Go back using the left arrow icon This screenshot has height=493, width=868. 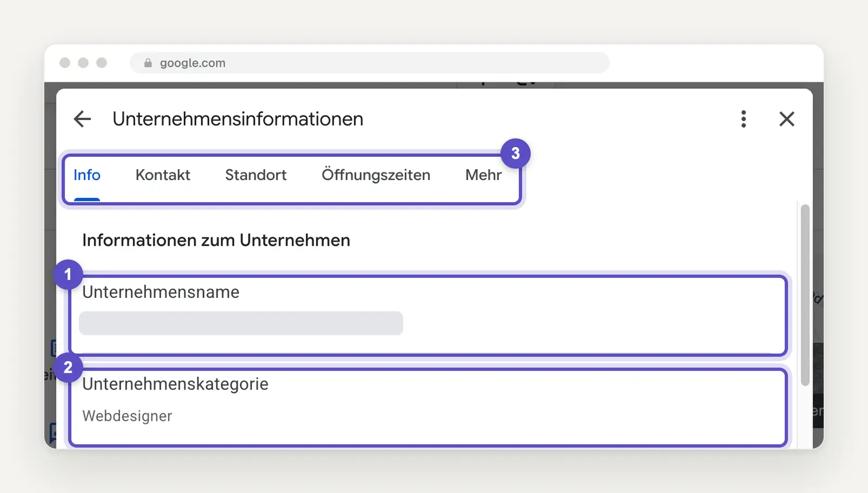(82, 119)
